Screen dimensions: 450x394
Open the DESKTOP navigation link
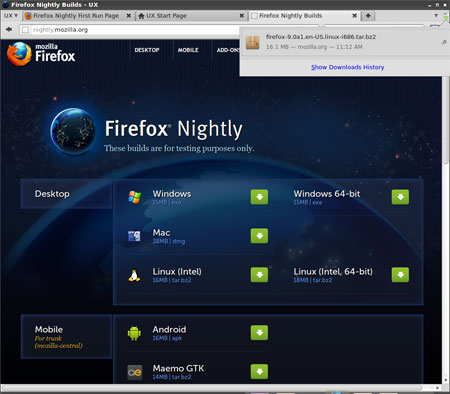147,50
